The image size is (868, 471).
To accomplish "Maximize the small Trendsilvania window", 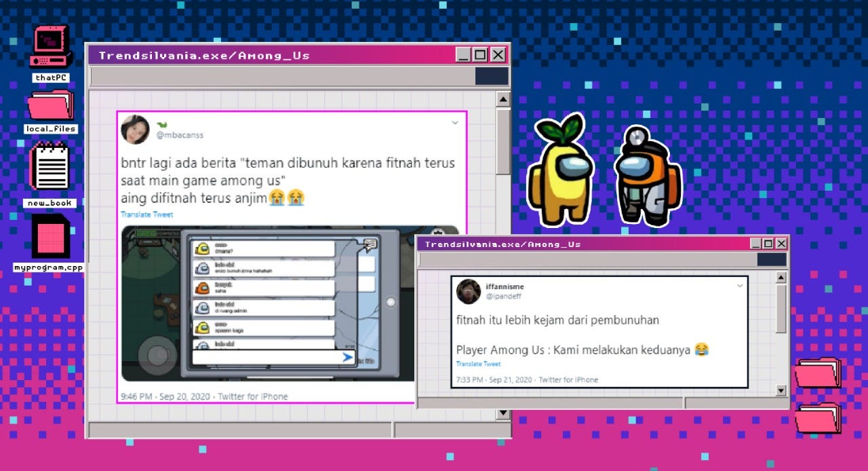I will click(768, 244).
